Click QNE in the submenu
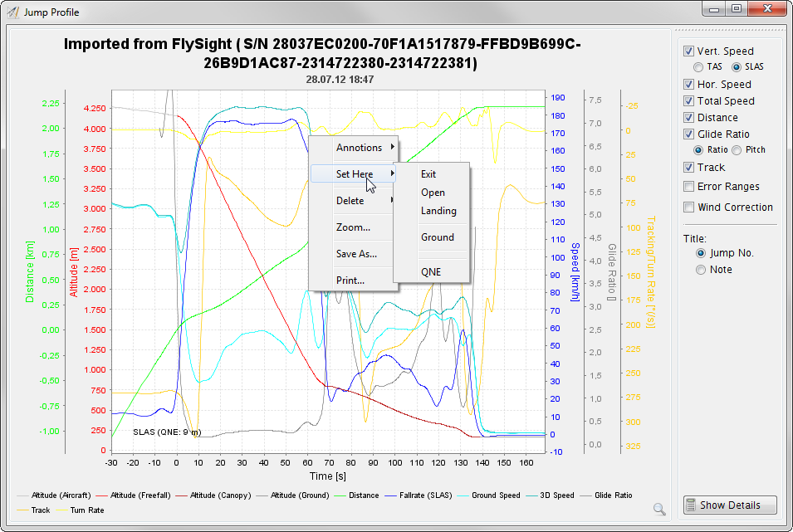 tap(431, 272)
